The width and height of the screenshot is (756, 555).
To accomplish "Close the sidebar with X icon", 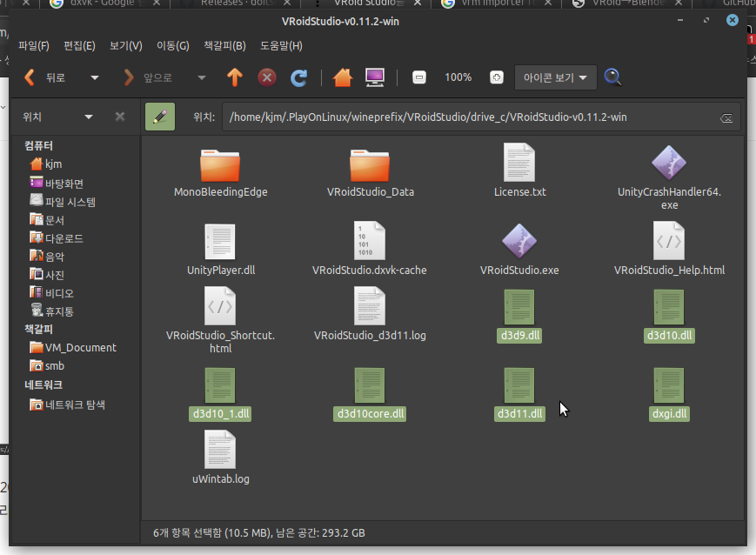I will [120, 117].
